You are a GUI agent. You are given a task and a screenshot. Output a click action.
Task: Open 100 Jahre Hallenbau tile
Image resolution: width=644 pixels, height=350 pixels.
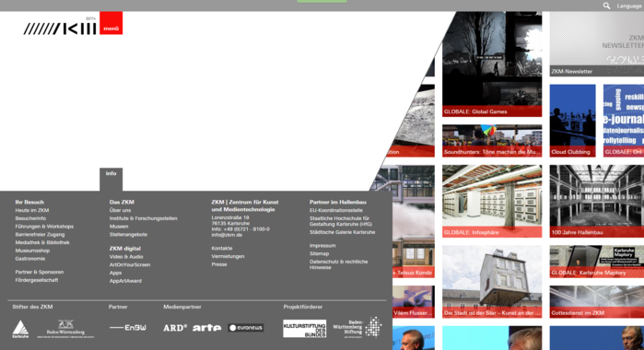[597, 202]
